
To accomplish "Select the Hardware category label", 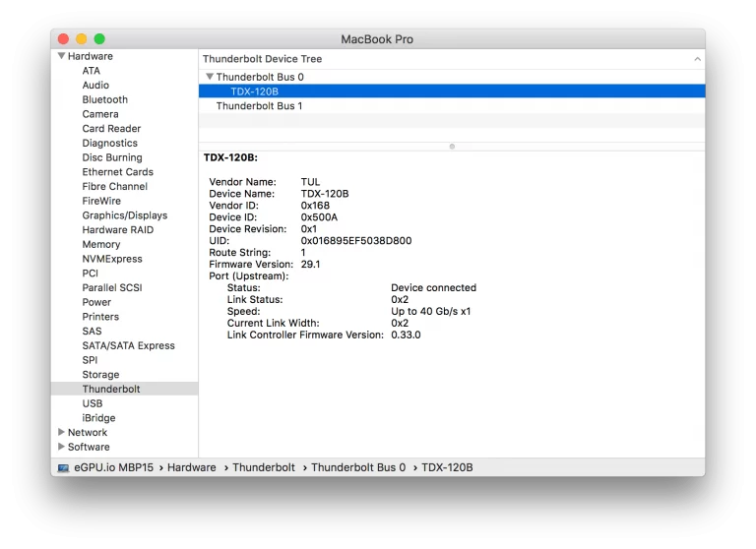I will 91,56.
